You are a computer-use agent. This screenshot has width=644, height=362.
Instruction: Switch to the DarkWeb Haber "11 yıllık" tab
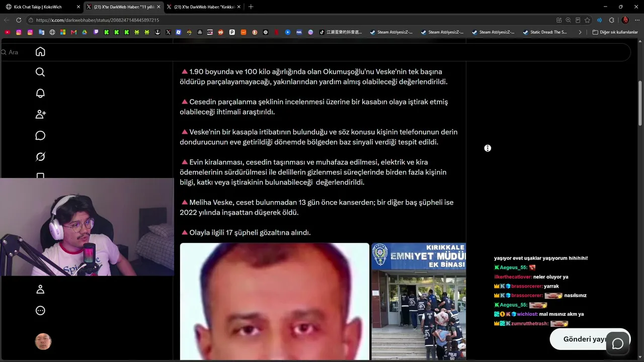(x=123, y=7)
